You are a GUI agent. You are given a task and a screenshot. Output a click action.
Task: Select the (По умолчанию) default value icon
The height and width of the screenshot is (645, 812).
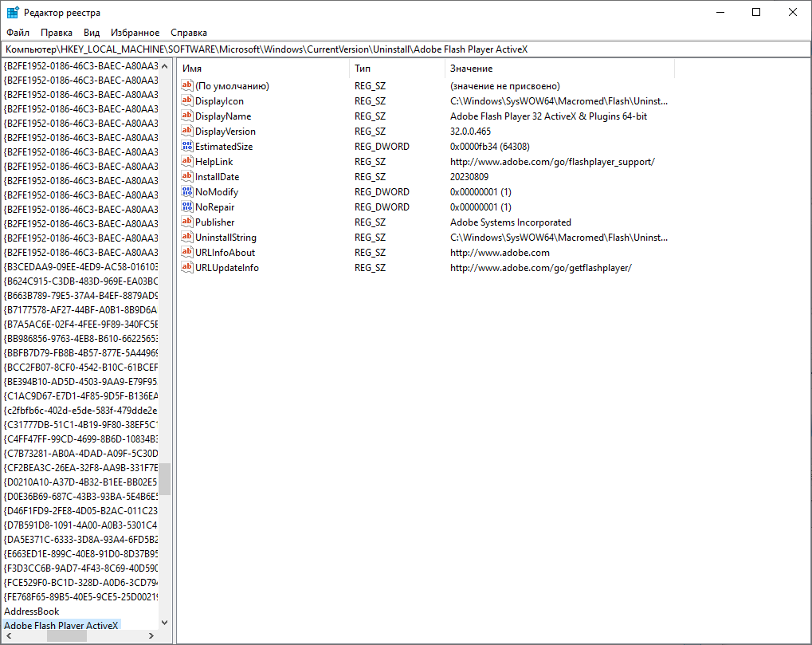coord(187,86)
